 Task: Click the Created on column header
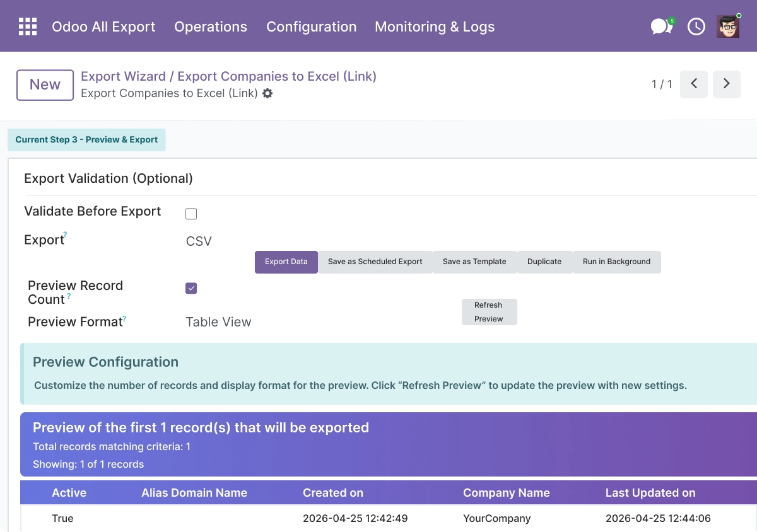click(x=333, y=493)
